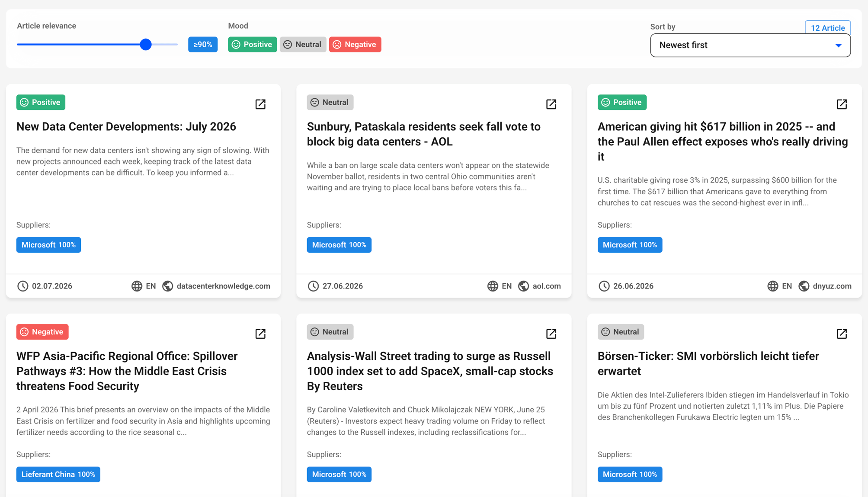Click the ≥90% relevance badge
This screenshot has width=868, height=497.
203,45
